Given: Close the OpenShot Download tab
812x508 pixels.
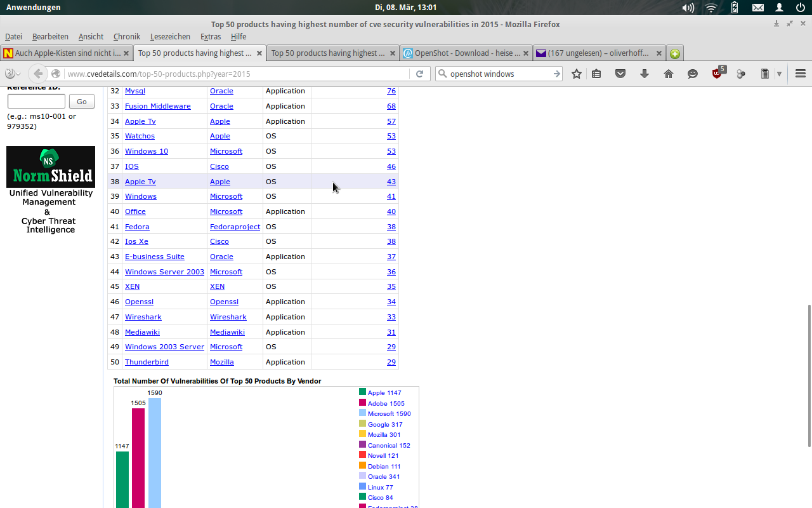Looking at the screenshot, I should pos(526,53).
